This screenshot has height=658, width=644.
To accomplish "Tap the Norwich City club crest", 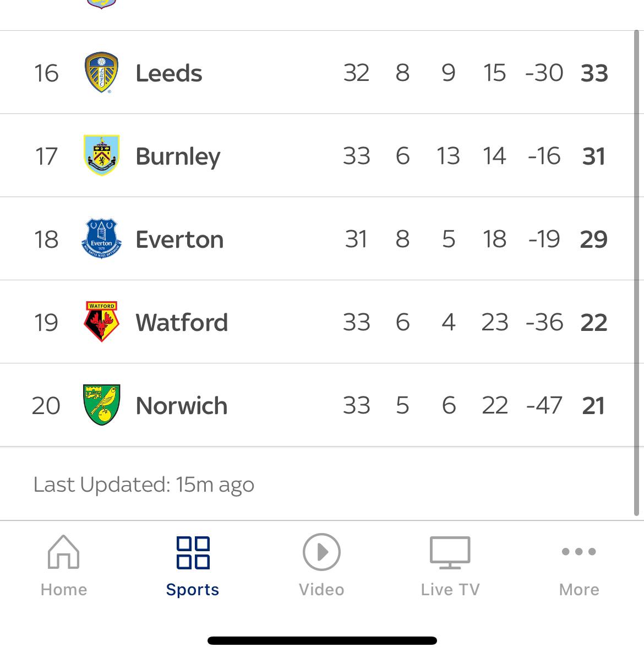I will 101,405.
